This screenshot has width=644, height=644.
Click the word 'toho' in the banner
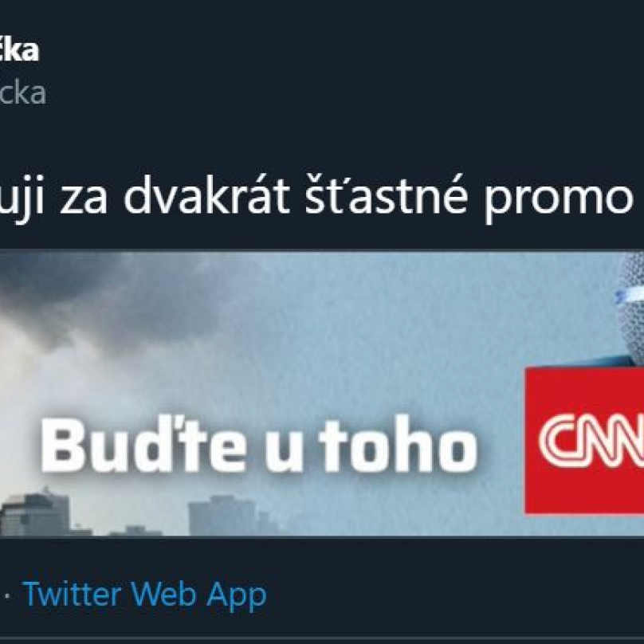click(399, 445)
